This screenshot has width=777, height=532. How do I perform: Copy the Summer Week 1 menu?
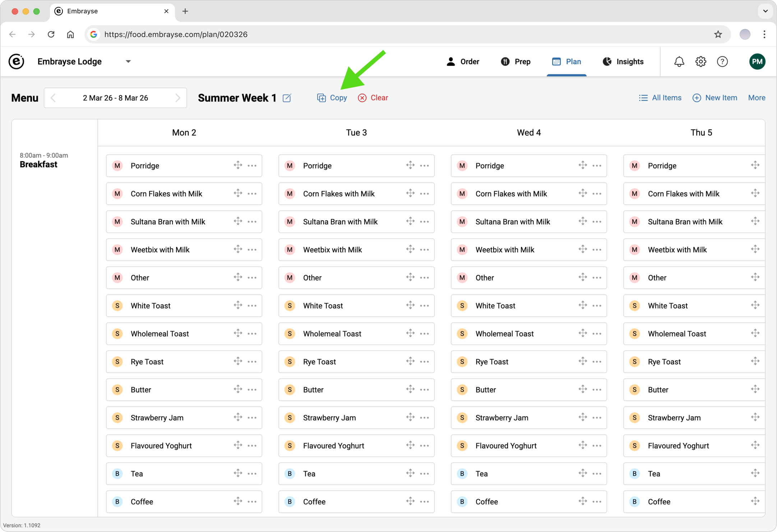click(332, 98)
